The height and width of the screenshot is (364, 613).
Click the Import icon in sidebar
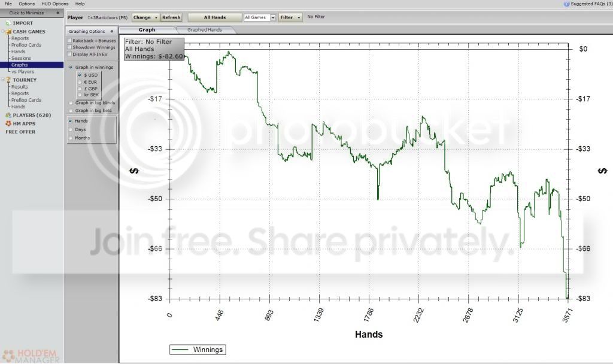tap(8, 23)
